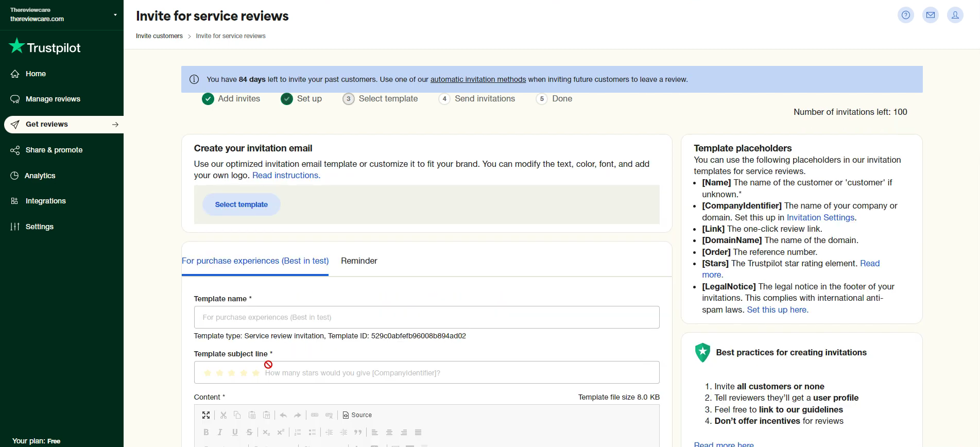Center align the text
The width and height of the screenshot is (980, 447).
[x=389, y=433]
